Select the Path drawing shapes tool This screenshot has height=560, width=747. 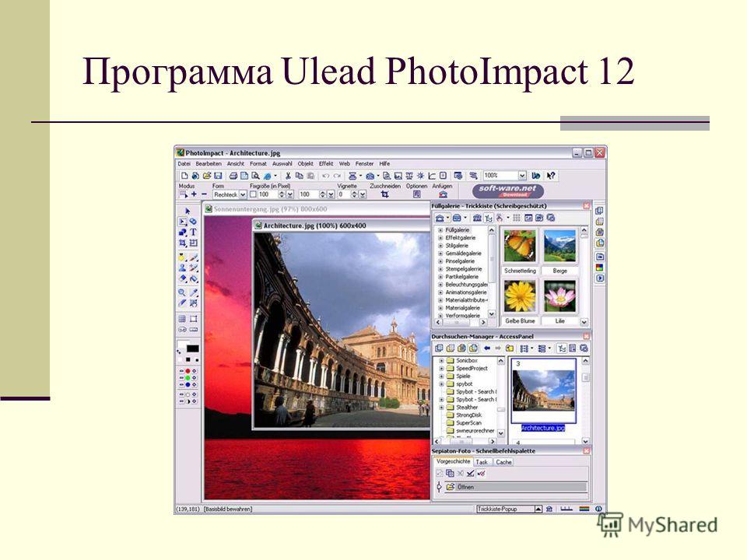(182, 233)
